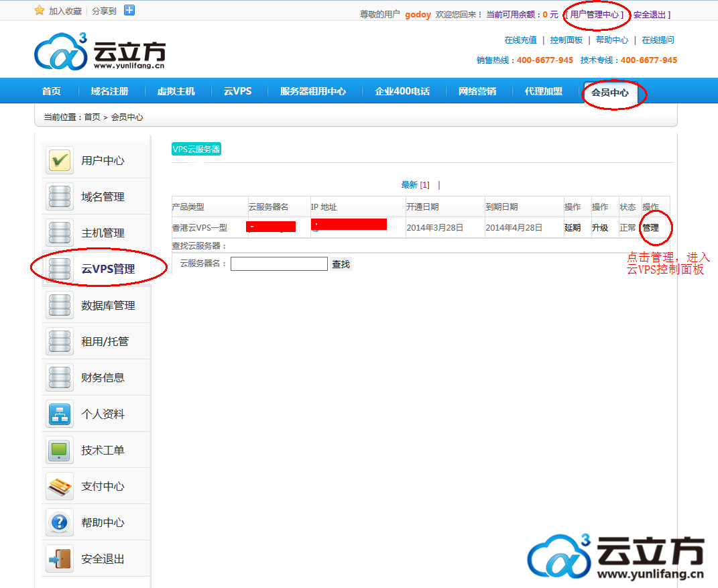Click the checkmark icon beside 用户中心

[x=60, y=161]
